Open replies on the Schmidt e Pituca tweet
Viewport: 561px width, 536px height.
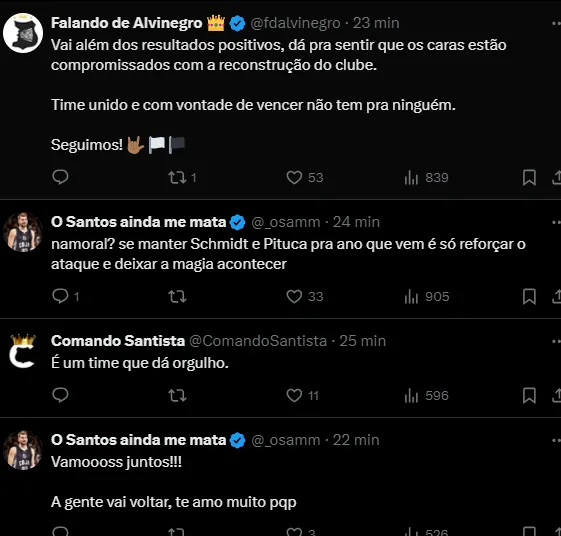pos(65,296)
